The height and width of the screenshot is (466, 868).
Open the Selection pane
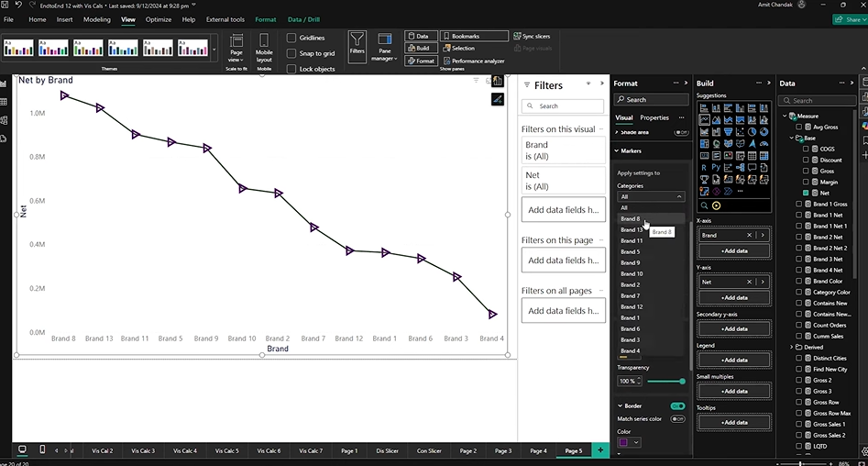458,49
